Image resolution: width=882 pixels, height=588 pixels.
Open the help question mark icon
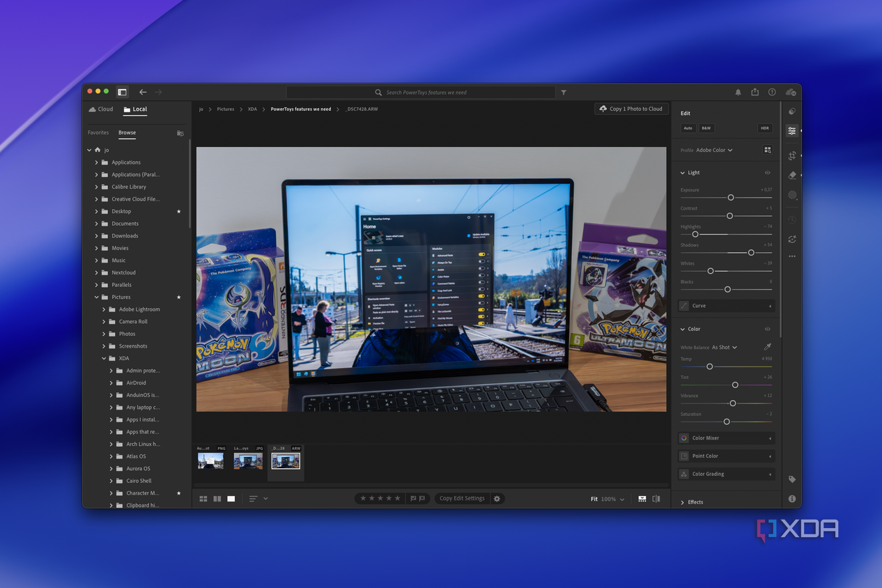772,92
